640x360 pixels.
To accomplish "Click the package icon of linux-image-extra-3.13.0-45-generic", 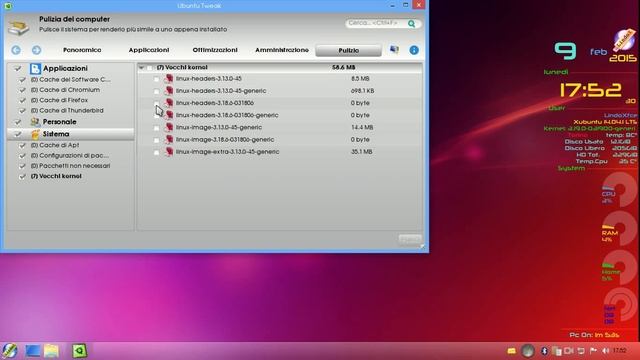I will tap(169, 152).
